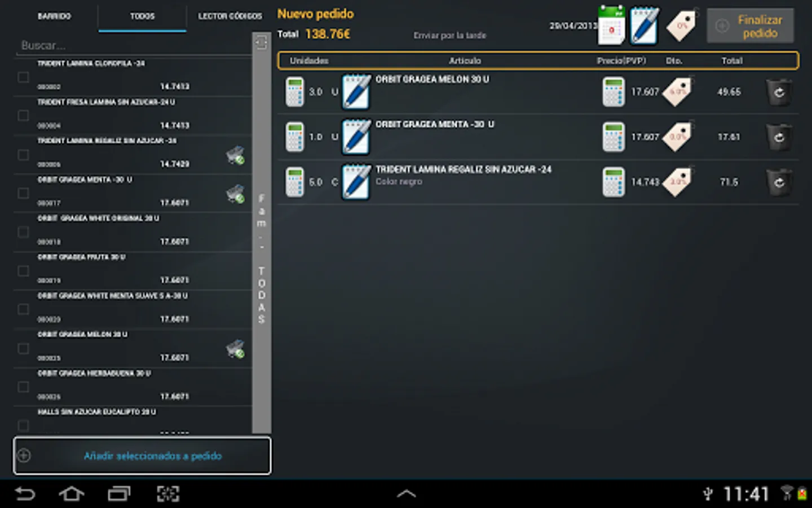Select the 5.0 units value of TRIDENT LAMINA REGALIZ

(x=316, y=182)
